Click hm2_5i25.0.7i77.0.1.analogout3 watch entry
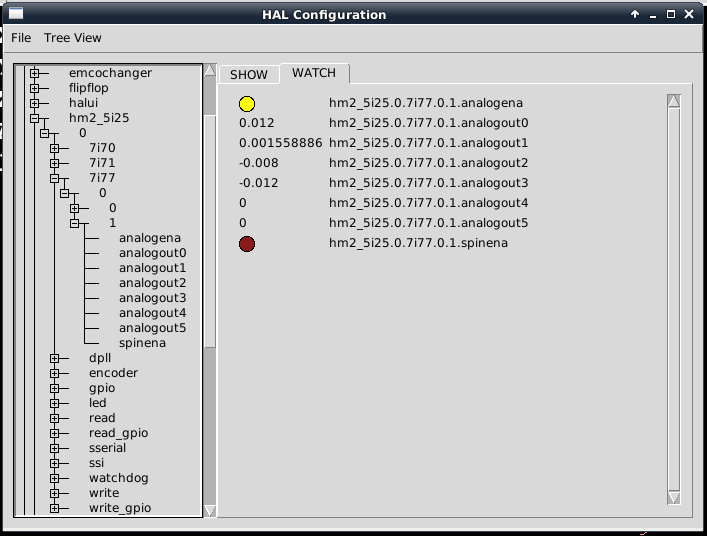 pyautogui.click(x=428, y=183)
